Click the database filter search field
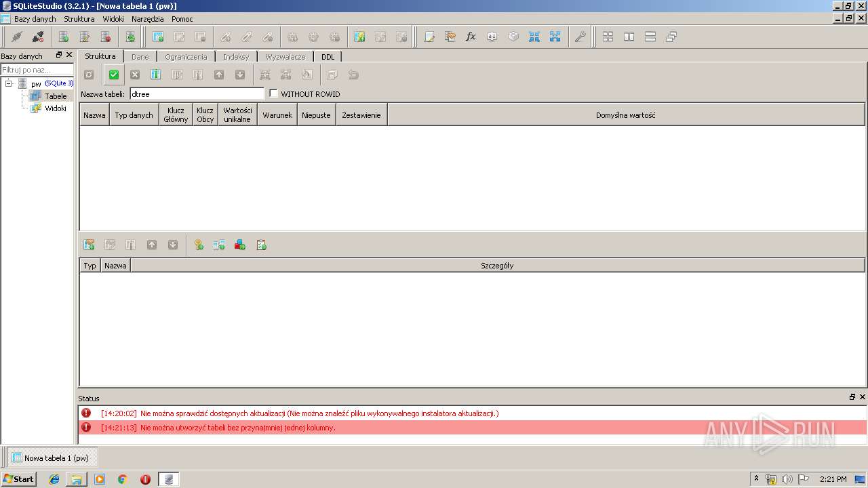The width and height of the screenshot is (868, 488). [37, 70]
